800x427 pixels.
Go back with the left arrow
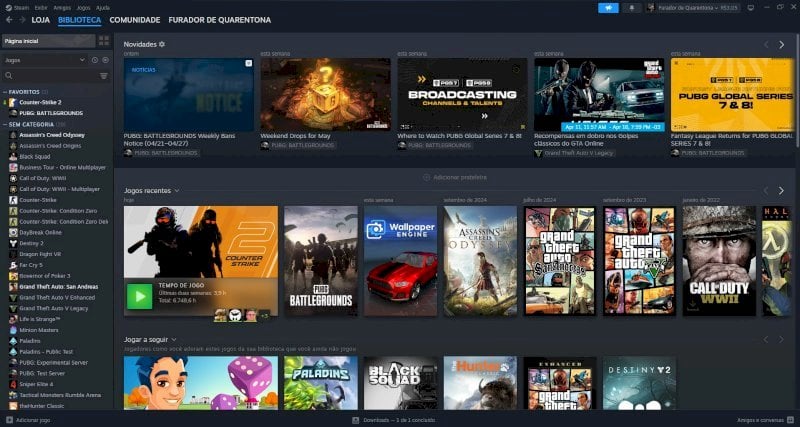click(x=9, y=20)
